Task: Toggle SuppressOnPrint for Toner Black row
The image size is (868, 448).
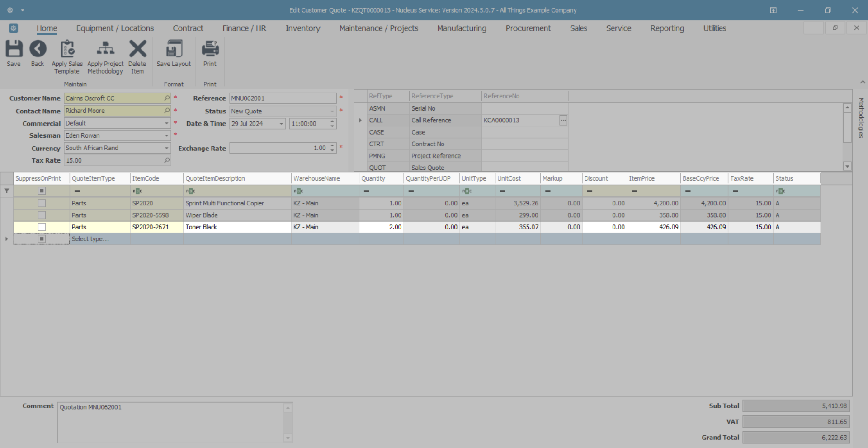Action: coord(42,227)
